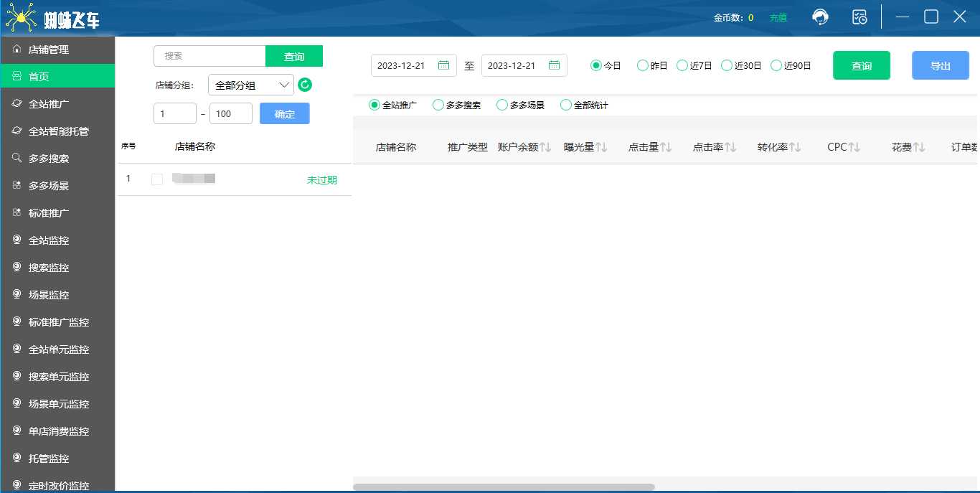
Task: Select 多多场景 radio option
Action: coord(502,105)
